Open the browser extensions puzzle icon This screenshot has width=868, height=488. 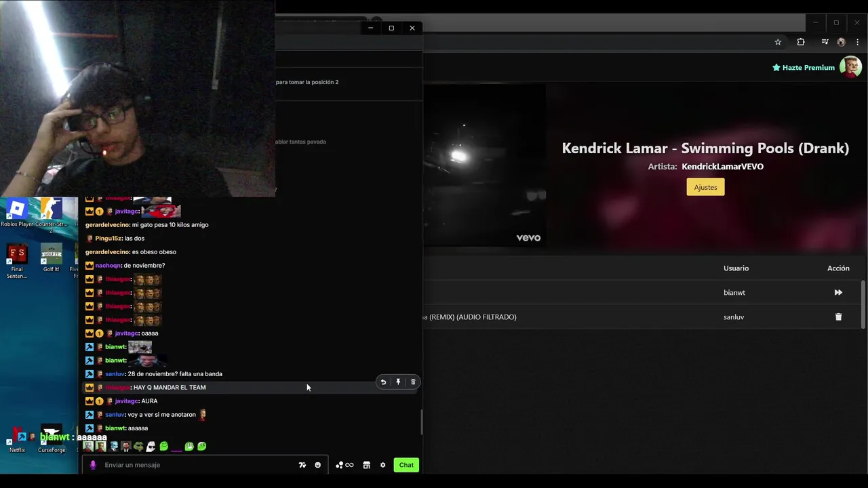pyautogui.click(x=801, y=42)
